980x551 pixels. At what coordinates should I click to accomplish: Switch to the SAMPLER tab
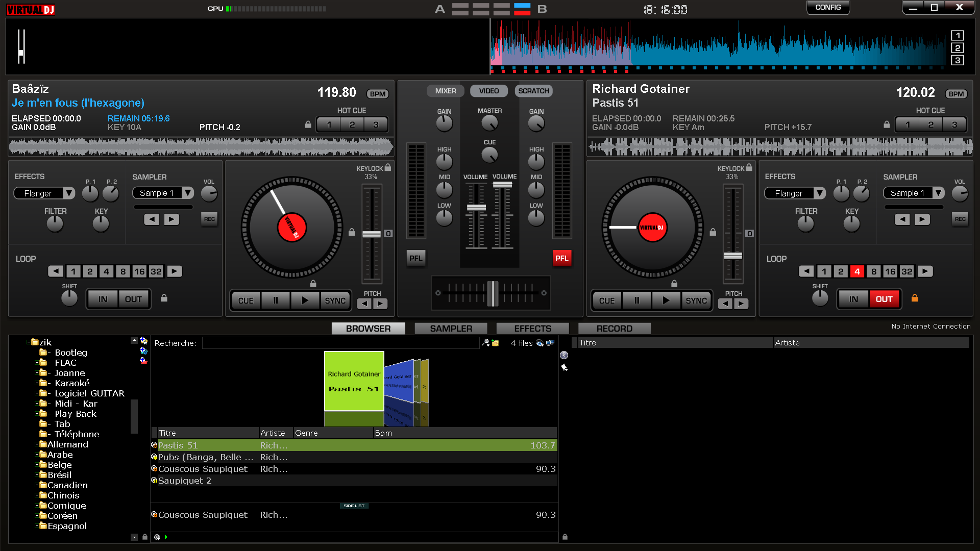[x=451, y=329]
